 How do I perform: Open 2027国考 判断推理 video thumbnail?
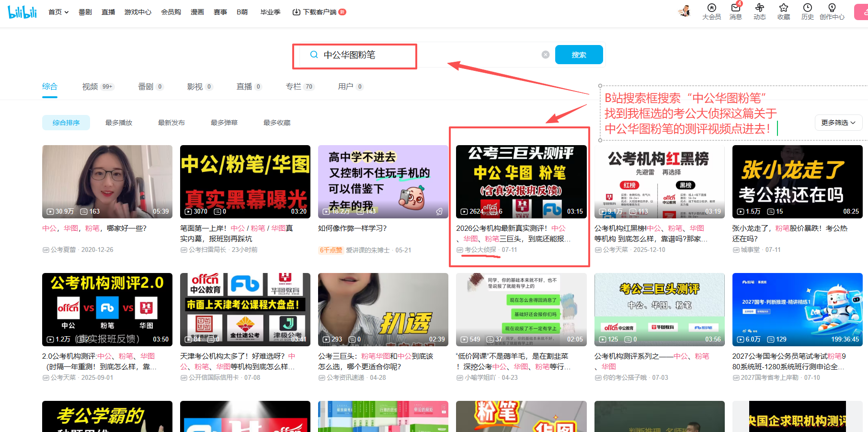[x=797, y=309]
